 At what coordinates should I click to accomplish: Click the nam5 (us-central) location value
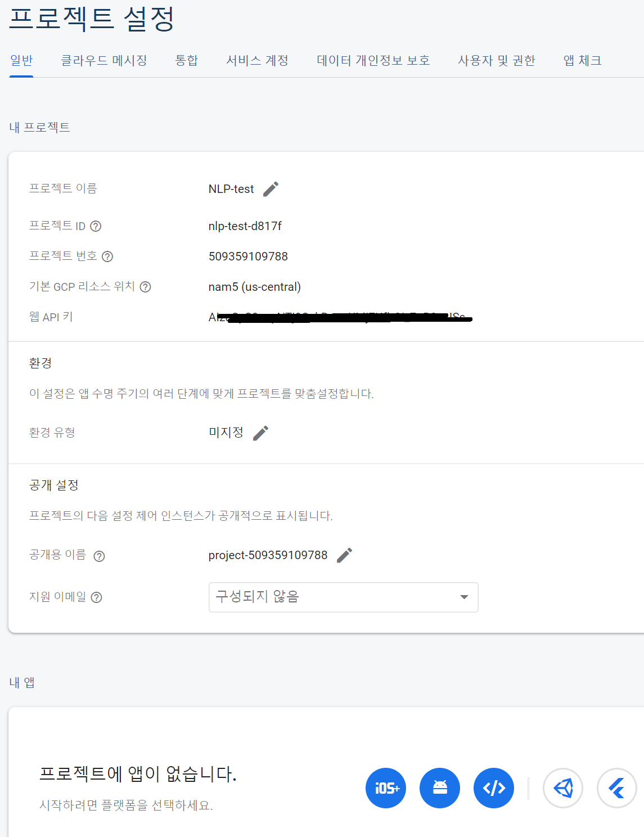255,287
